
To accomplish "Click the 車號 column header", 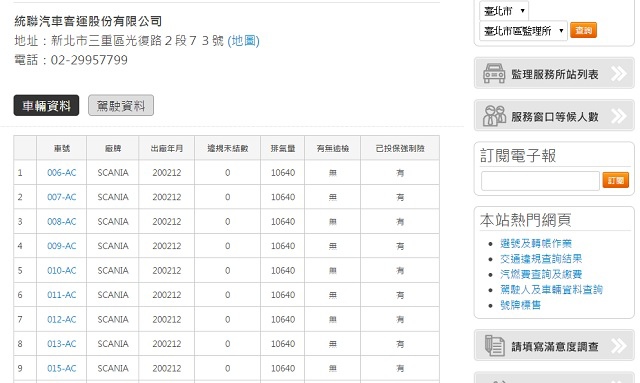I will (x=62, y=148).
